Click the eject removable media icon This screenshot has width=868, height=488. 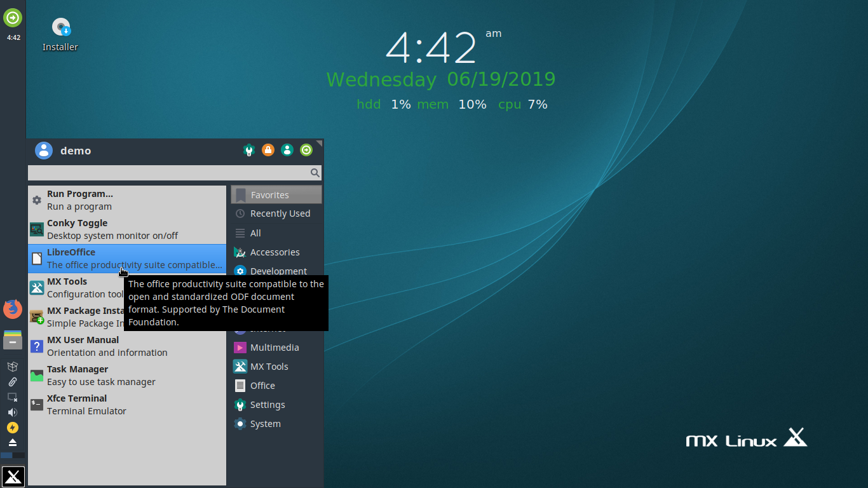coord(13,442)
